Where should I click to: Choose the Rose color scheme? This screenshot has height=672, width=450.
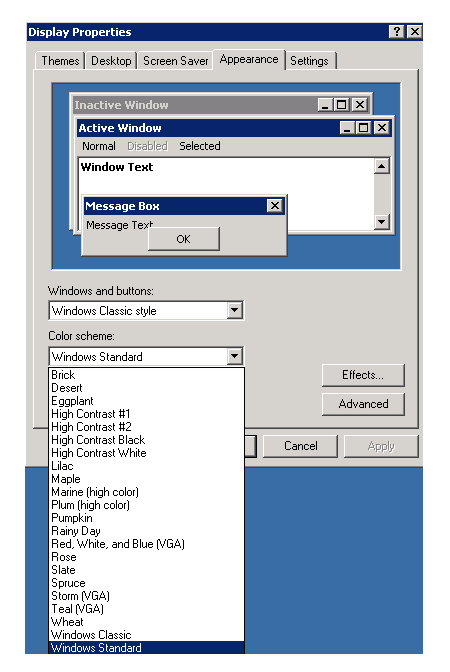pyautogui.click(x=147, y=557)
